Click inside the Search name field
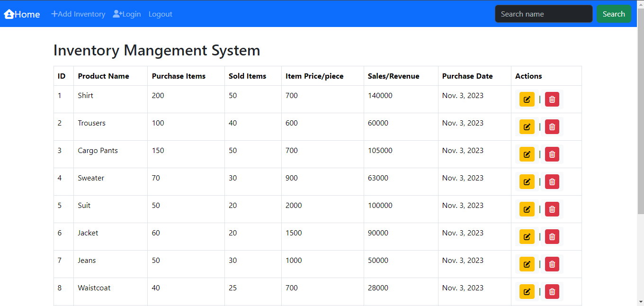 (x=543, y=13)
